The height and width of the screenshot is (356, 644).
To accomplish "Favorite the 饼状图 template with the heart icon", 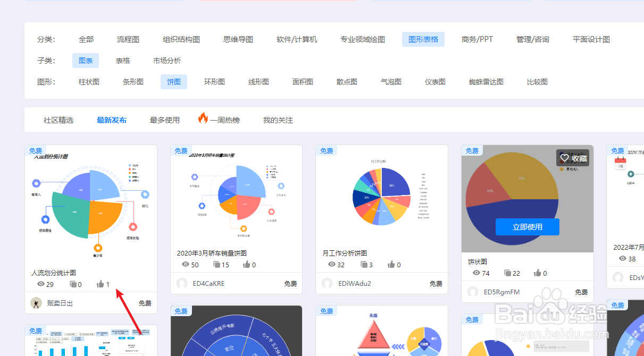I will coord(565,158).
